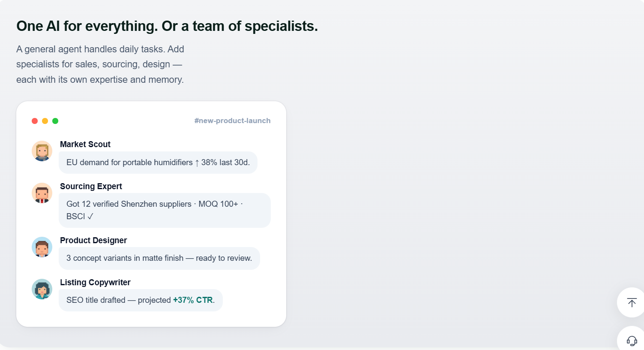Select the Product Designer name label
The height and width of the screenshot is (350, 644).
(93, 240)
